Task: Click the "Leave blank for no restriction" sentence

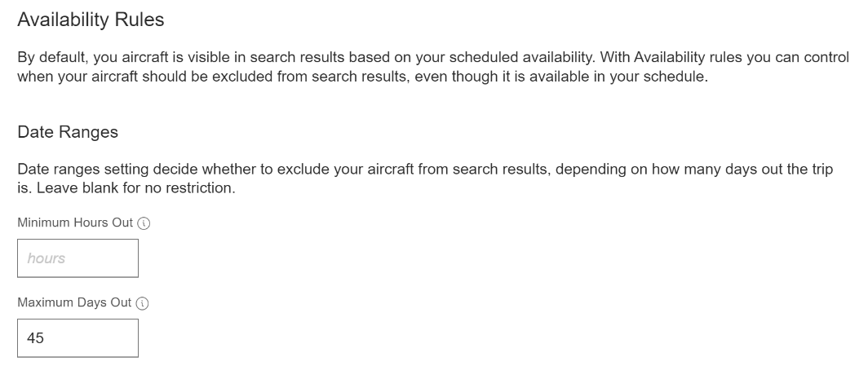Action: coord(135,188)
